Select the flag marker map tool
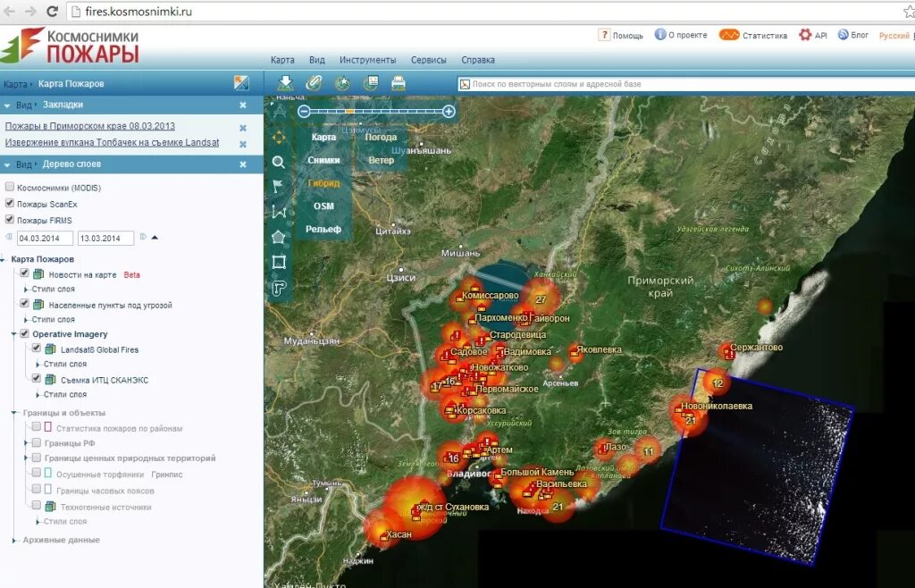Image resolution: width=915 pixels, height=588 pixels. pos(279,187)
